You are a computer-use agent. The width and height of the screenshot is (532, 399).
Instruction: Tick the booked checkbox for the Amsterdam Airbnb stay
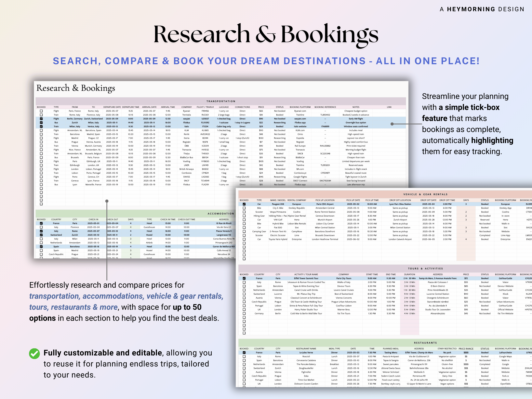pos(41,243)
